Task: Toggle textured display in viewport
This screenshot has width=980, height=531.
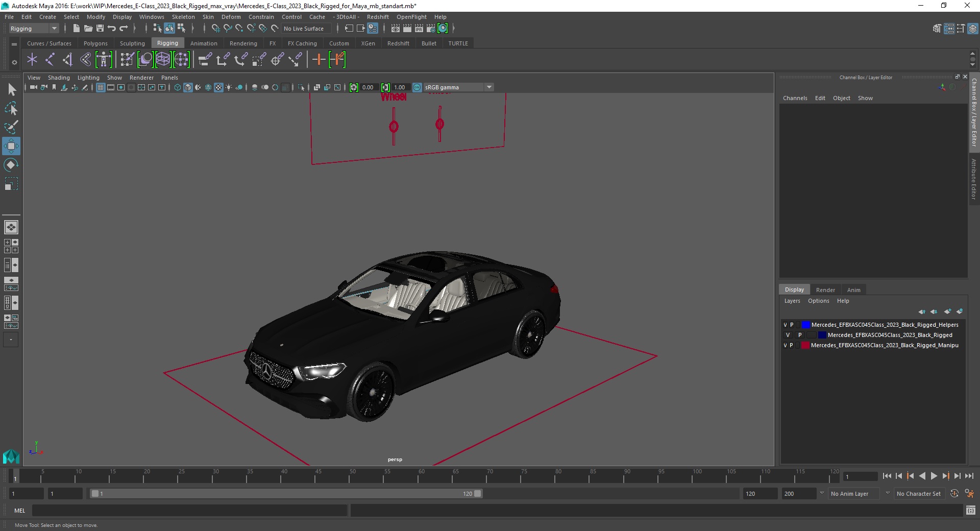Action: click(218, 87)
